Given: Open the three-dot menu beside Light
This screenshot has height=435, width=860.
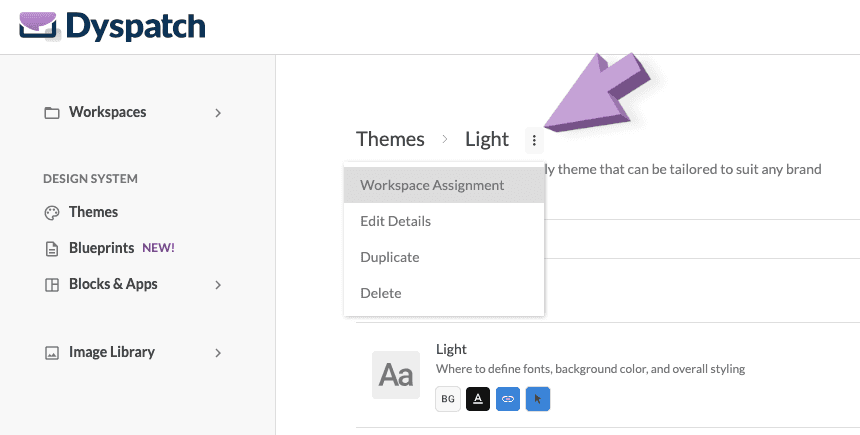Looking at the screenshot, I should 534,140.
